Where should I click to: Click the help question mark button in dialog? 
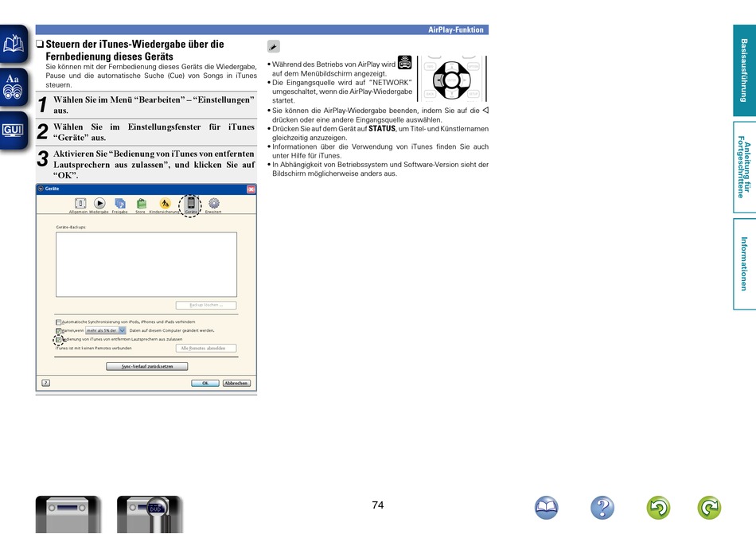click(46, 383)
